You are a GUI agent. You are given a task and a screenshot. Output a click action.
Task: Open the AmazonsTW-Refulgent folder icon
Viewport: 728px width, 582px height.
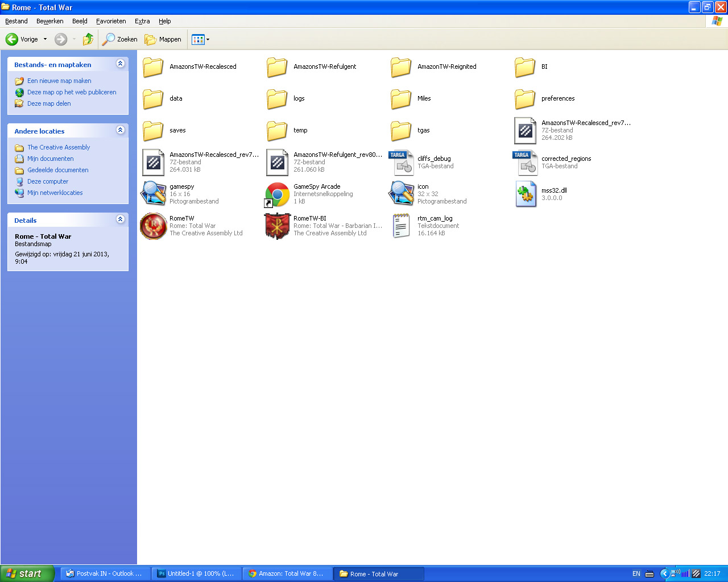point(278,67)
